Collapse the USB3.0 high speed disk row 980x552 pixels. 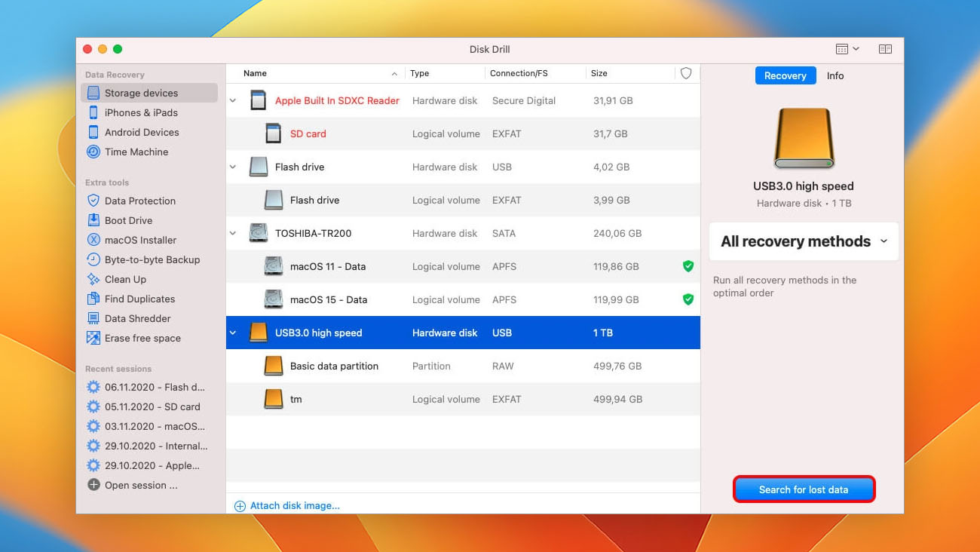coord(233,333)
